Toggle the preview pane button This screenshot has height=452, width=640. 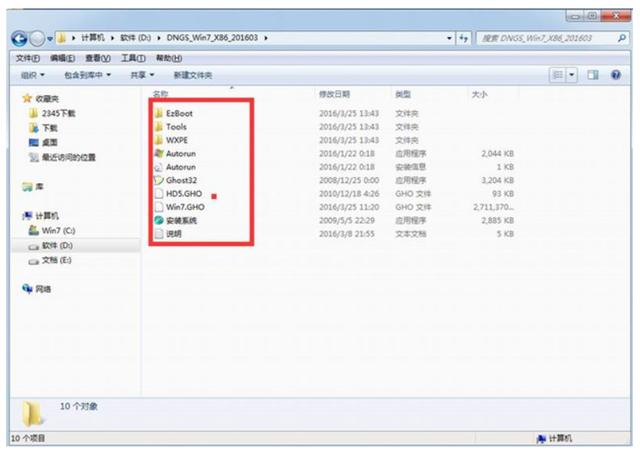(x=593, y=75)
